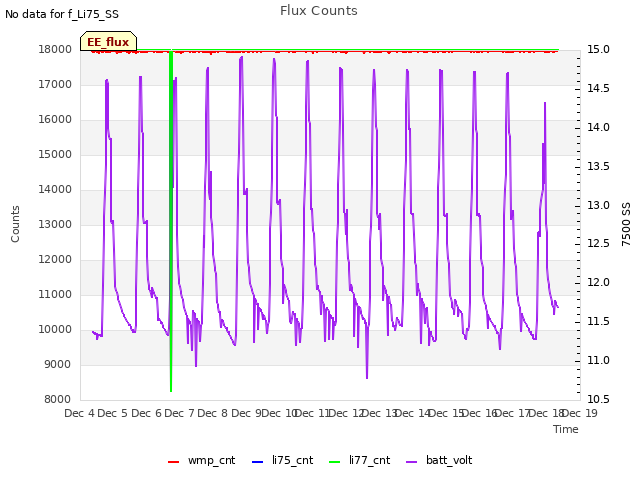Click the 7500 SS right axis title

pyautogui.click(x=626, y=224)
